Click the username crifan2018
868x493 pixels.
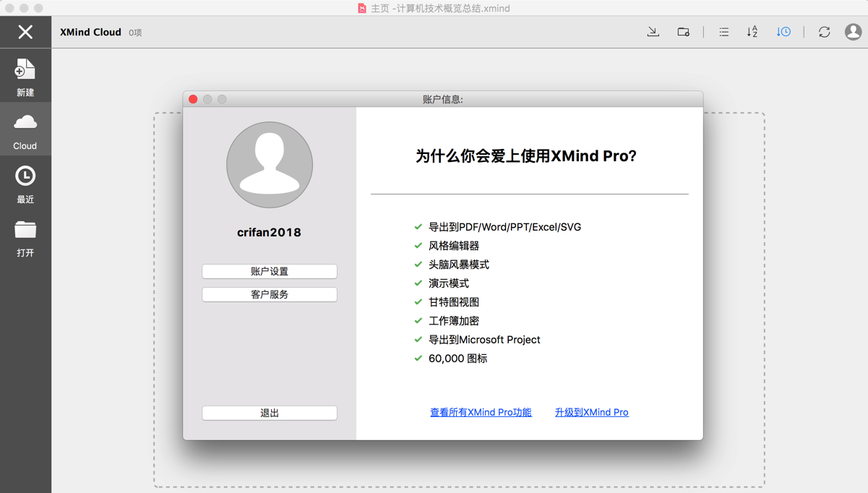click(269, 232)
